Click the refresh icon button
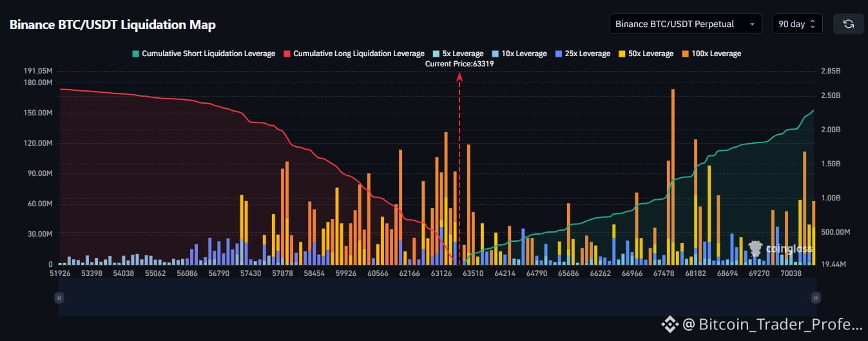The image size is (868, 341). click(848, 24)
